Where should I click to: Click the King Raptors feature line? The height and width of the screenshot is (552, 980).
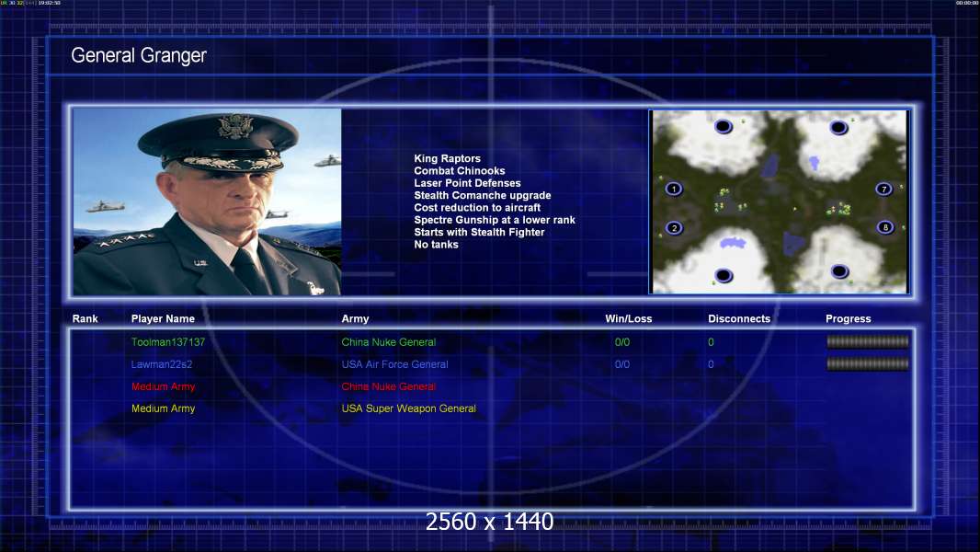point(447,159)
